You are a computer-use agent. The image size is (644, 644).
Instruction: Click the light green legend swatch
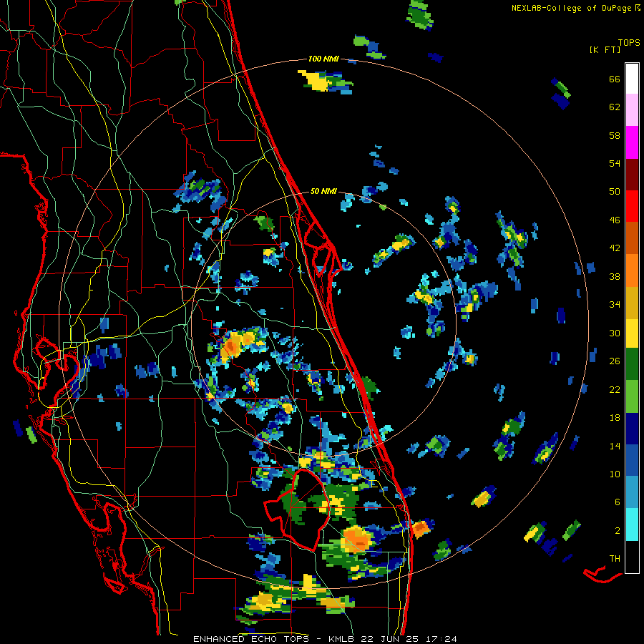pos(632,396)
